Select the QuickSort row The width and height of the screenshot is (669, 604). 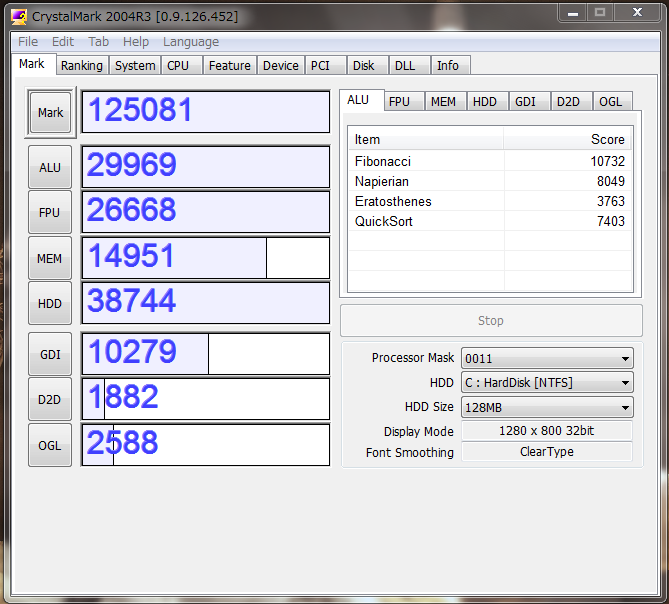pyautogui.click(x=490, y=221)
